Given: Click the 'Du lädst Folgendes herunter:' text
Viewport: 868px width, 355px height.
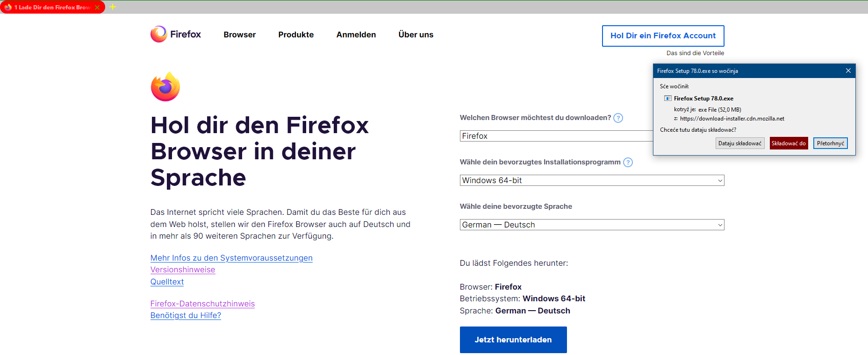Looking at the screenshot, I should [514, 263].
